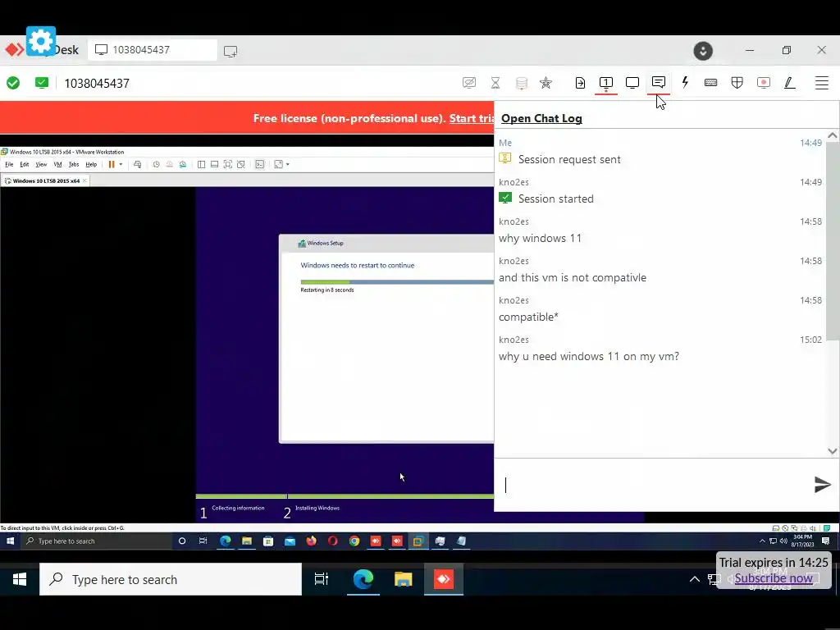Click the chat scrollbar down arrow
The image size is (840, 630).
[x=832, y=451]
